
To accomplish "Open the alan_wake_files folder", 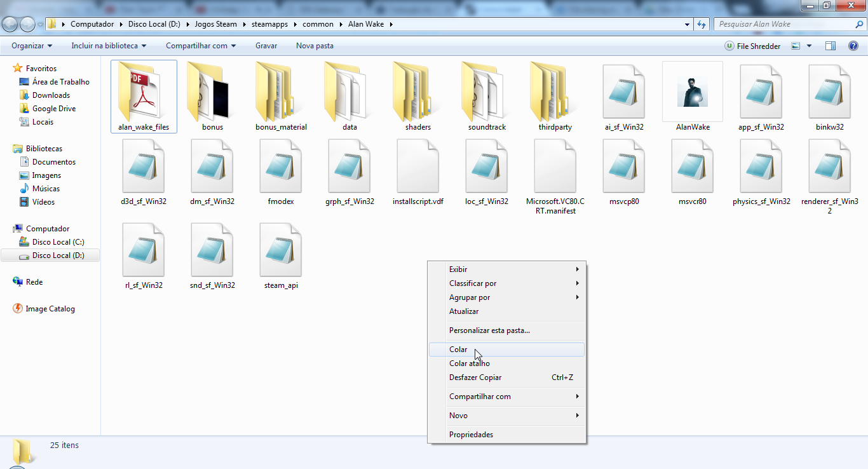I will coord(144,96).
